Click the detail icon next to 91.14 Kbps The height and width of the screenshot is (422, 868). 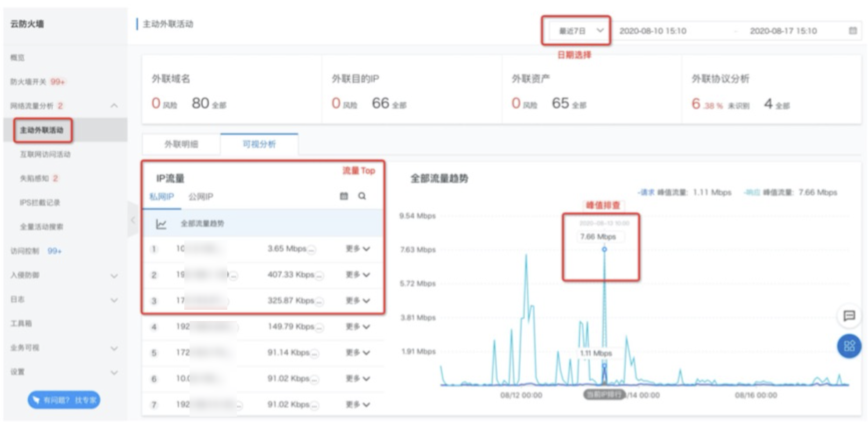point(315,354)
